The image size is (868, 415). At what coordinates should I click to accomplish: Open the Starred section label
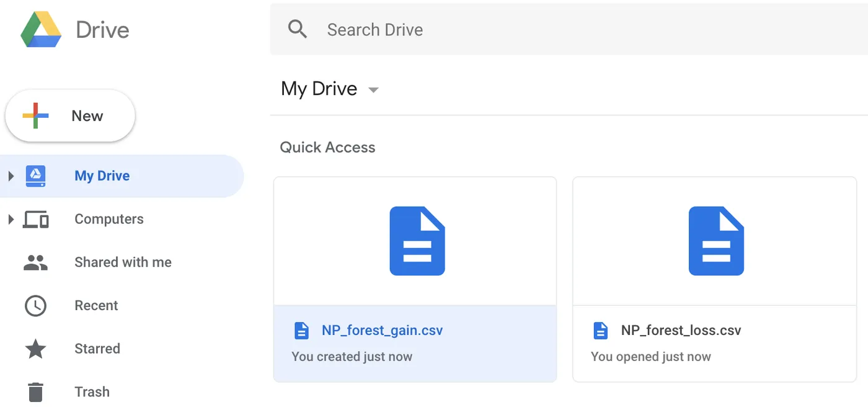pyautogui.click(x=97, y=349)
